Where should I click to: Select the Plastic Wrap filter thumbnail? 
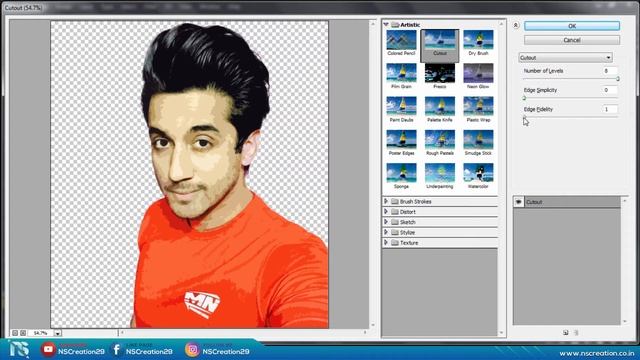pos(478,109)
